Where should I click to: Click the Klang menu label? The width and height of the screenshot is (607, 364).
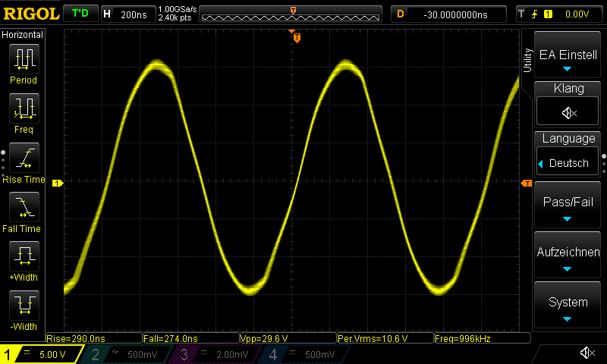pyautogui.click(x=568, y=88)
